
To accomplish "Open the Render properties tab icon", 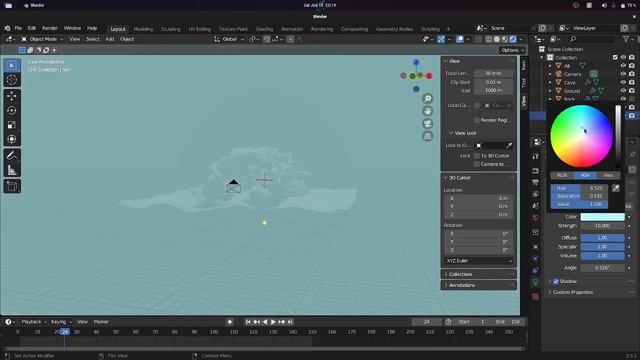I will tap(536, 171).
